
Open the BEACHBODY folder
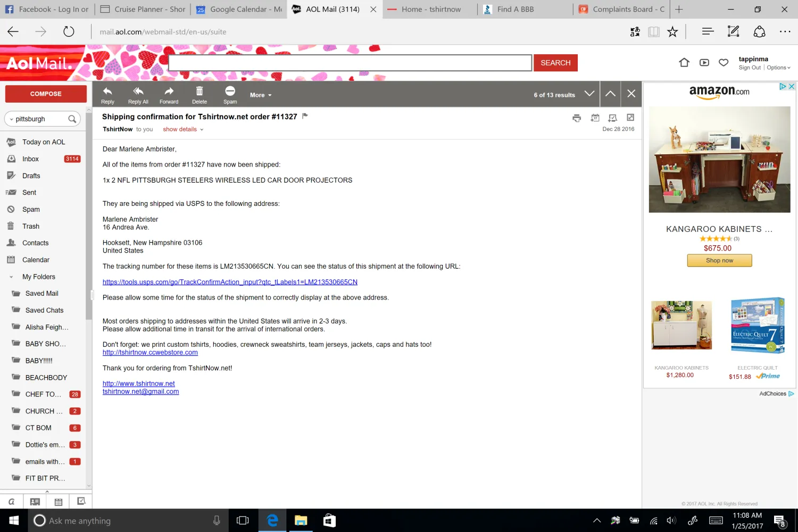tap(46, 378)
